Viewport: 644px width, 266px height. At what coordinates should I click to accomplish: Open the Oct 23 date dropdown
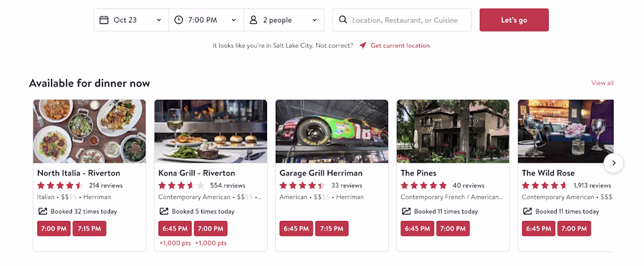pos(131,20)
